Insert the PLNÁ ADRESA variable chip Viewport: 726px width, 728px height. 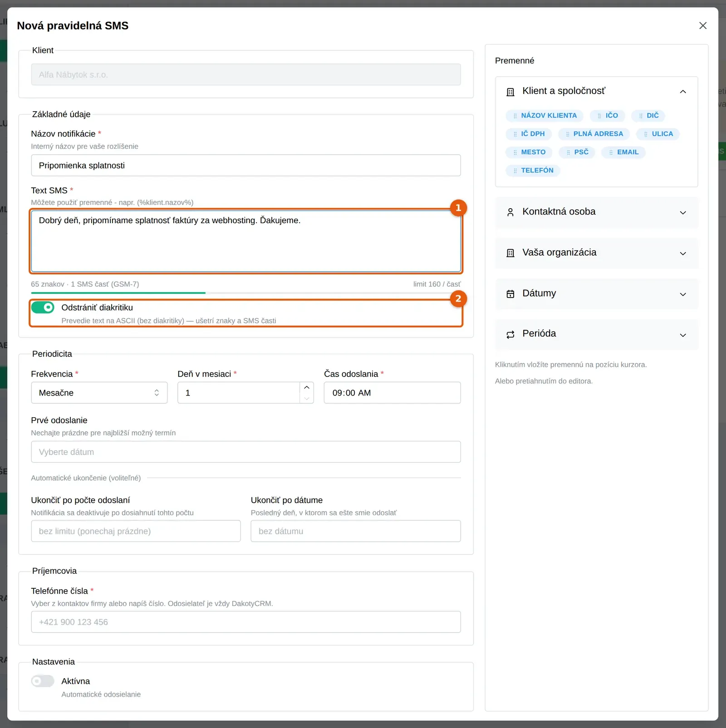(594, 134)
